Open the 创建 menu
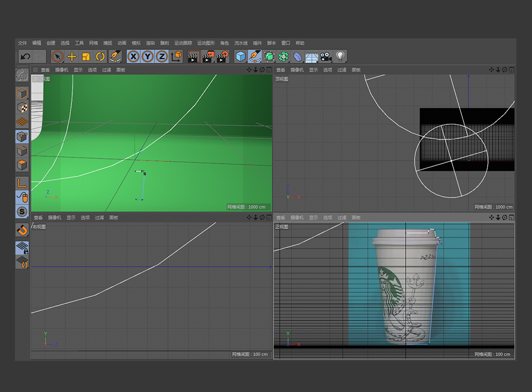This screenshot has height=392, width=532. [51, 43]
